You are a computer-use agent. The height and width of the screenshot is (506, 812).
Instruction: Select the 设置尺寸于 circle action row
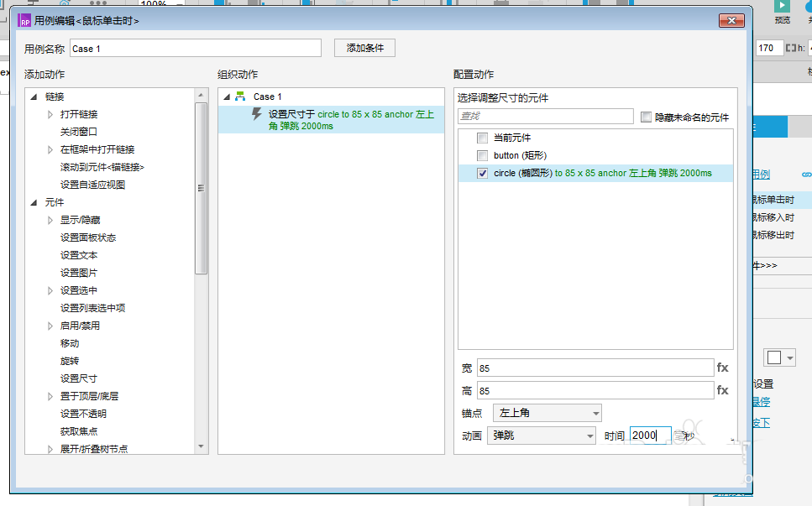click(x=331, y=119)
